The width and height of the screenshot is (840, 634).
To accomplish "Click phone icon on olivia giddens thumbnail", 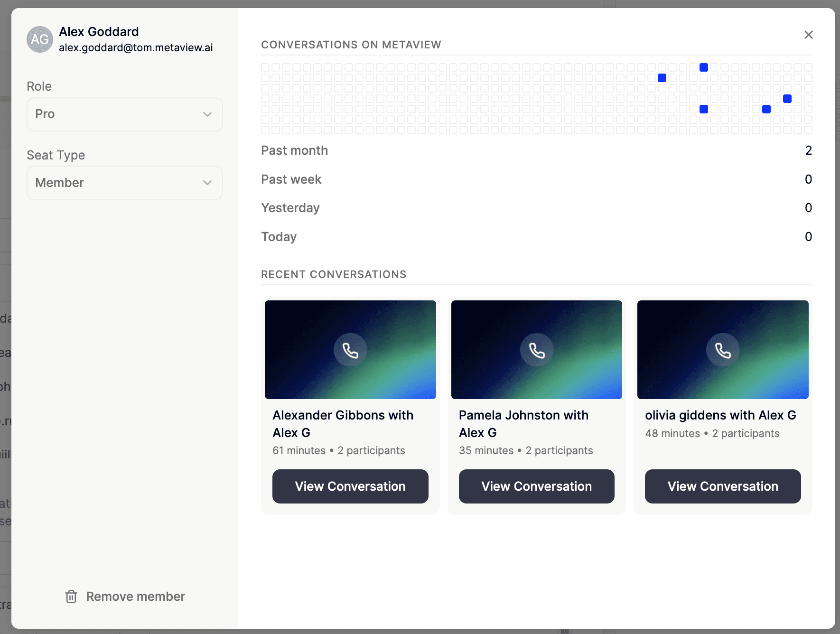I will click(723, 350).
